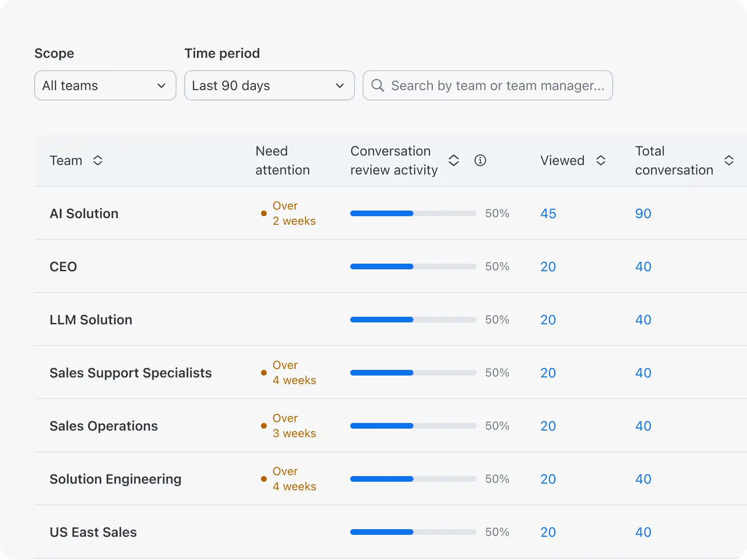
Task: Click orange attention dot for AI Solution
Action: (x=263, y=213)
